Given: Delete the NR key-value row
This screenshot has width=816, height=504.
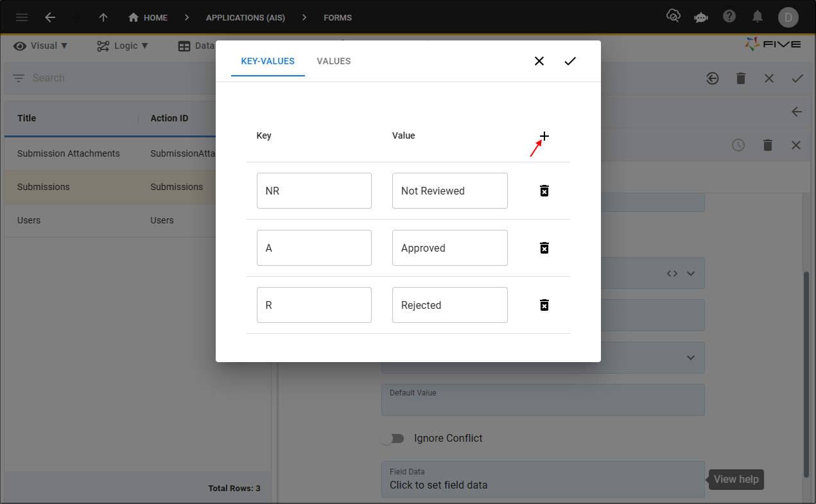Looking at the screenshot, I should click(544, 191).
